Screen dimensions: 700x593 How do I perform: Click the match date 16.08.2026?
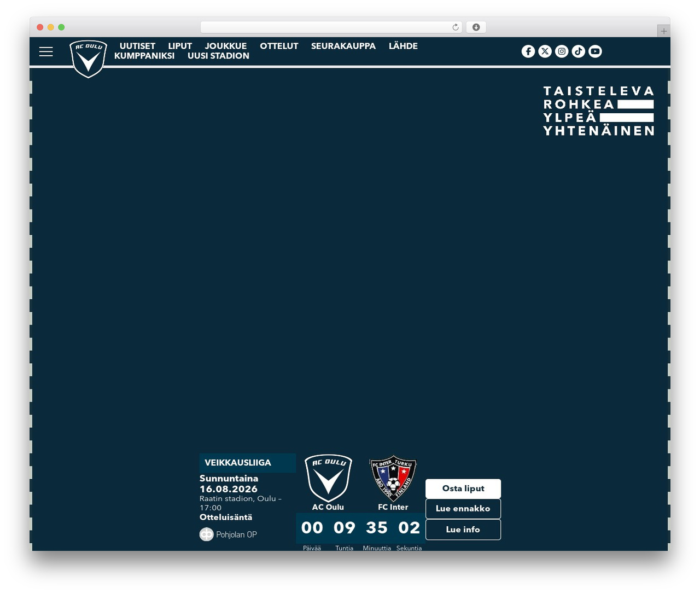[x=229, y=489]
